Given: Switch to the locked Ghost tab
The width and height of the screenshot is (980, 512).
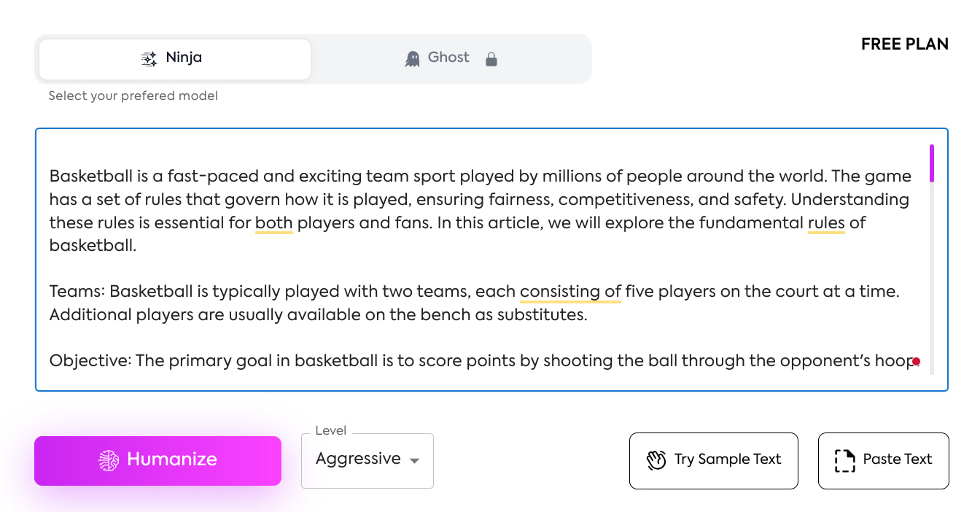Looking at the screenshot, I should click(x=451, y=59).
